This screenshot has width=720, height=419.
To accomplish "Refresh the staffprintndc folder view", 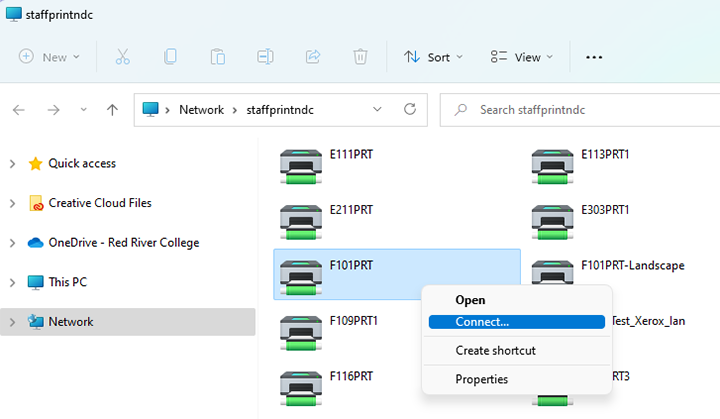I will [409, 110].
